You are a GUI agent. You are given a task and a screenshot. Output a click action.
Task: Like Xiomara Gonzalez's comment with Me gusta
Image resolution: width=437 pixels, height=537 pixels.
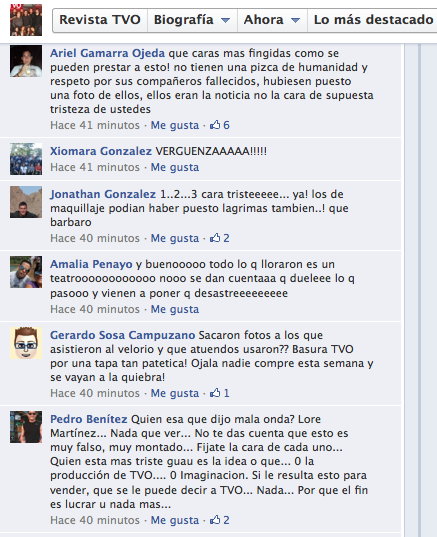click(175, 167)
